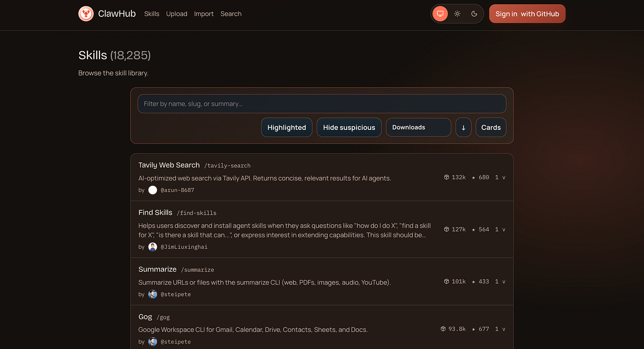
Task: Toggle the Cards view button
Action: [x=491, y=127]
